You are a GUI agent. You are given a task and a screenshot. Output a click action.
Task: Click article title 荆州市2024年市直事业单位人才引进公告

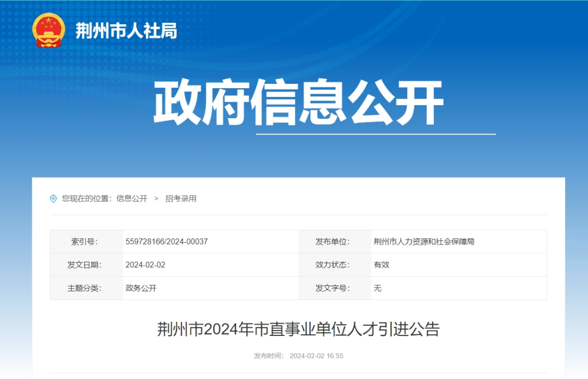coord(298,329)
